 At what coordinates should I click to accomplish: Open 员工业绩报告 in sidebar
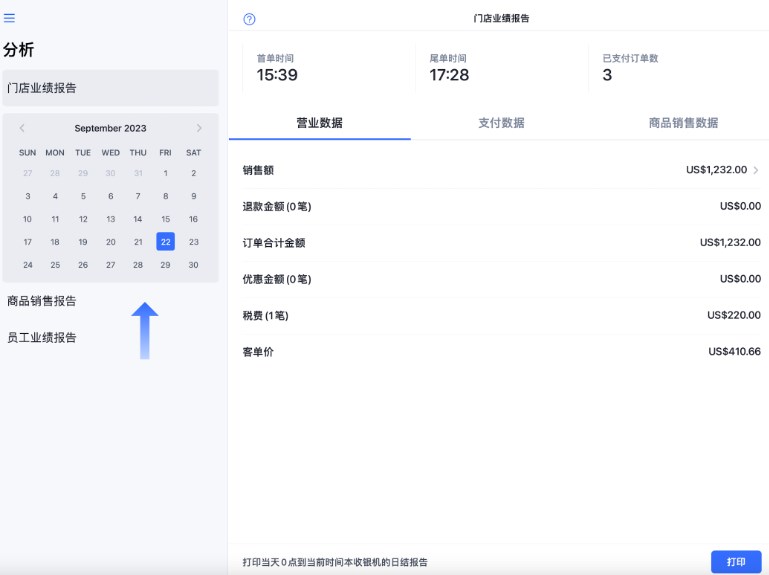[x=42, y=338]
